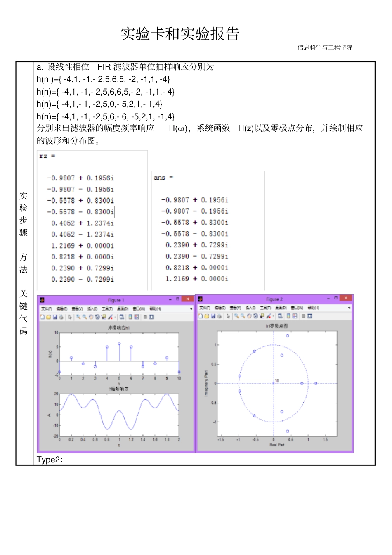This screenshot has width=392, height=555.
Task: Click the amplitude response plot in Figure 1
Action: pyautogui.click(x=119, y=415)
